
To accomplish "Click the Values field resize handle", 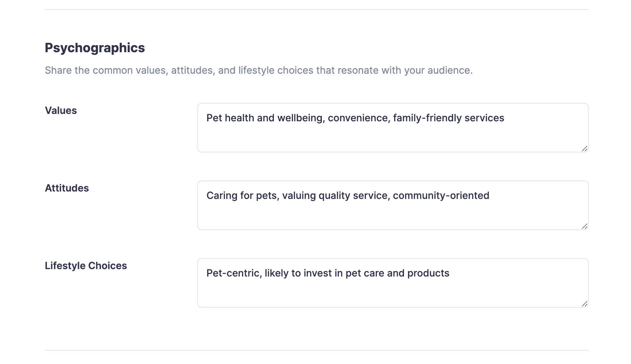I will pyautogui.click(x=584, y=149).
